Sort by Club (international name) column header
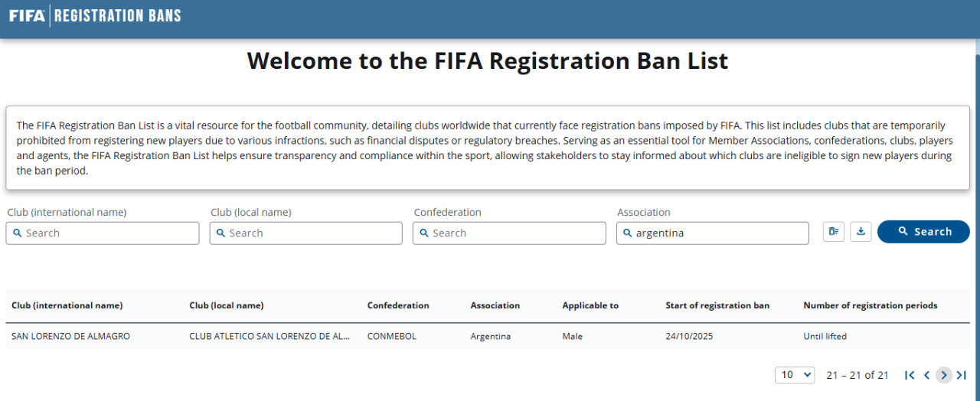The height and width of the screenshot is (401, 980). [67, 305]
